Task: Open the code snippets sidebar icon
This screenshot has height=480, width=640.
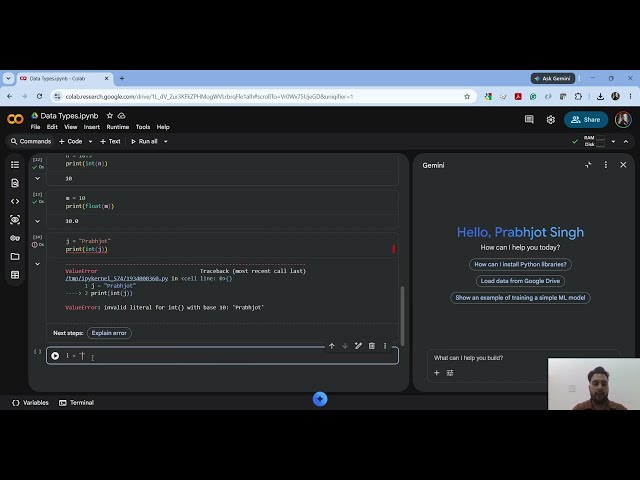Action: 15,201
